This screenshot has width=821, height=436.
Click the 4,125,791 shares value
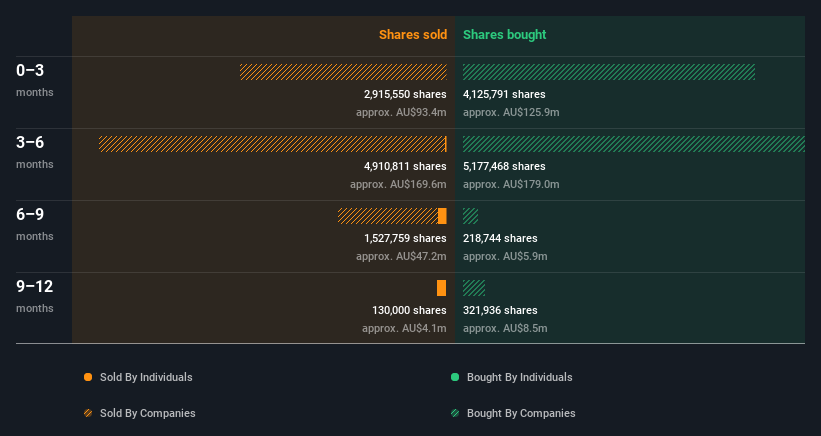(504, 95)
